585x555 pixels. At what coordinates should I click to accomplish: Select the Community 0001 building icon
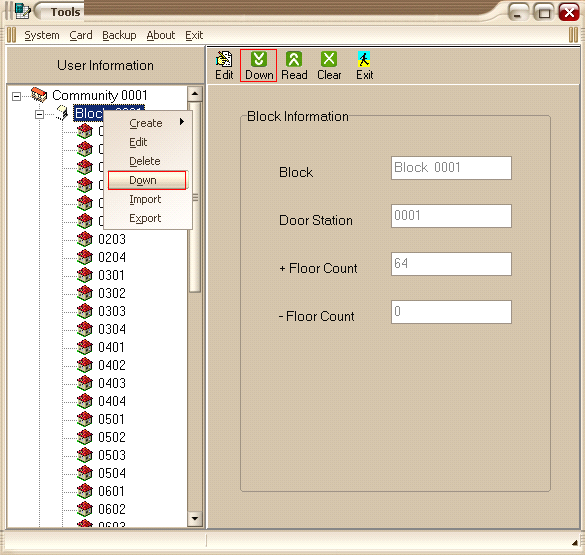point(39,95)
